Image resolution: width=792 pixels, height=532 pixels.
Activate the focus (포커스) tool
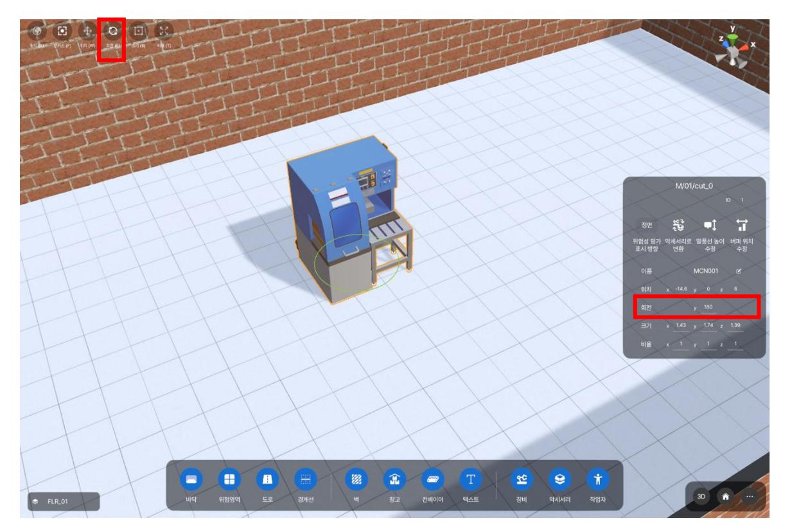point(62,31)
